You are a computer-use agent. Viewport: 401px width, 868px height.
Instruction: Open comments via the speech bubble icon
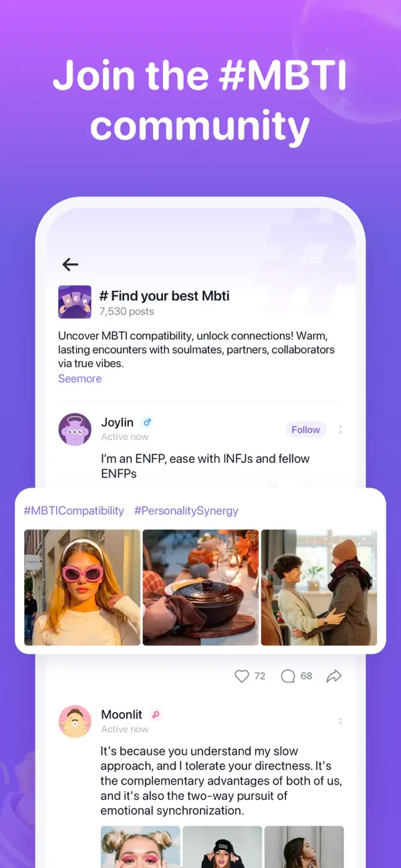tap(288, 676)
